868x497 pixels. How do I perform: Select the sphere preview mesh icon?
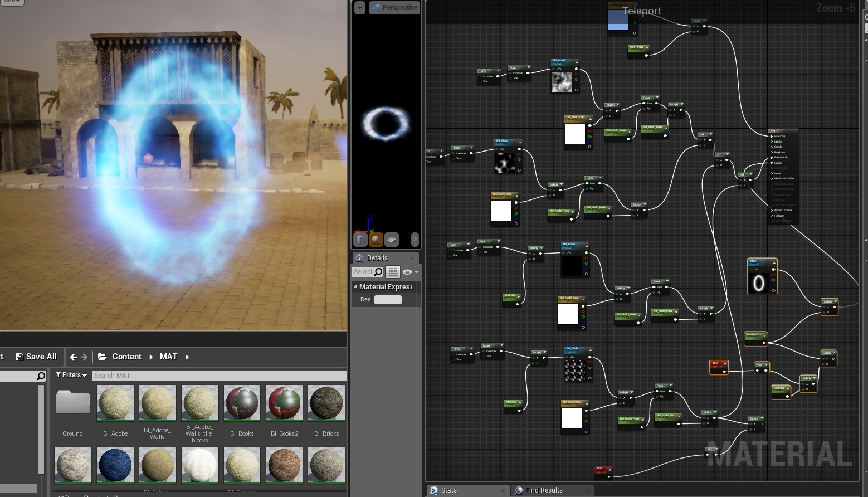coord(376,240)
